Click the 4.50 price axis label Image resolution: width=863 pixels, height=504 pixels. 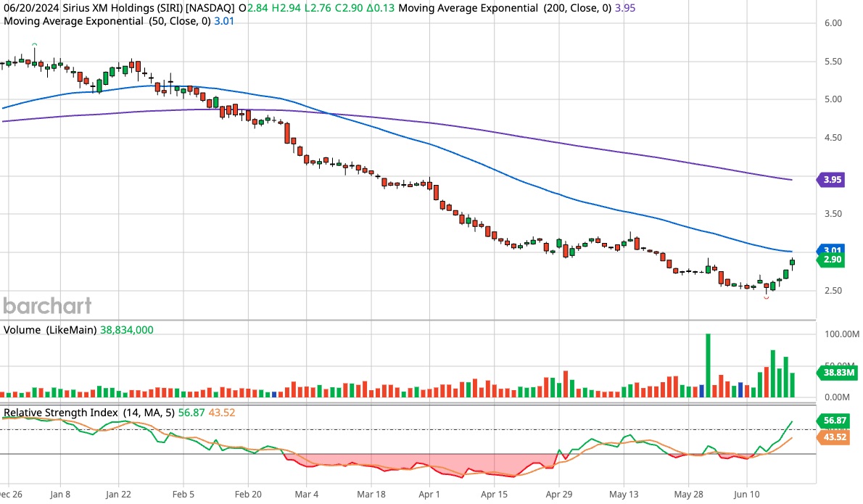[x=833, y=138]
